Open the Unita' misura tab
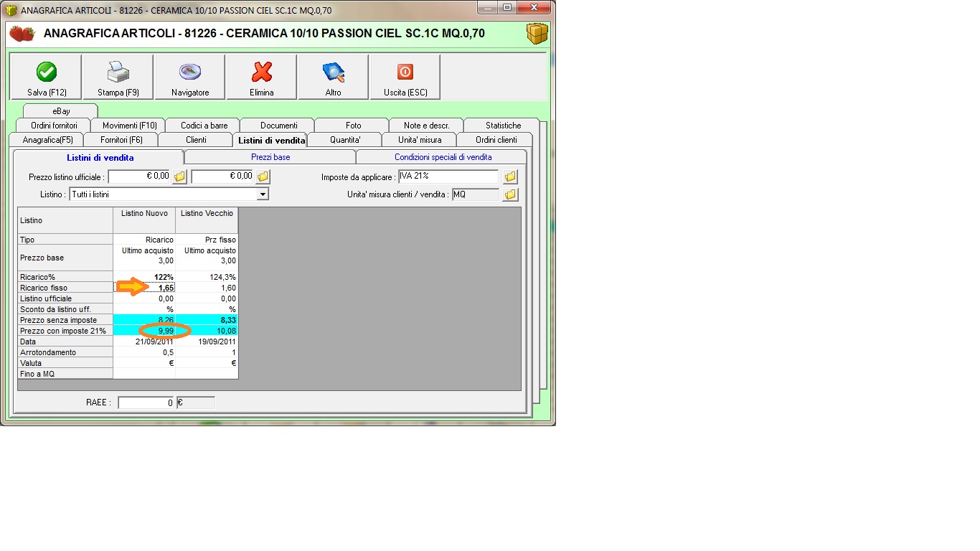This screenshot has width=980, height=551. [x=420, y=140]
